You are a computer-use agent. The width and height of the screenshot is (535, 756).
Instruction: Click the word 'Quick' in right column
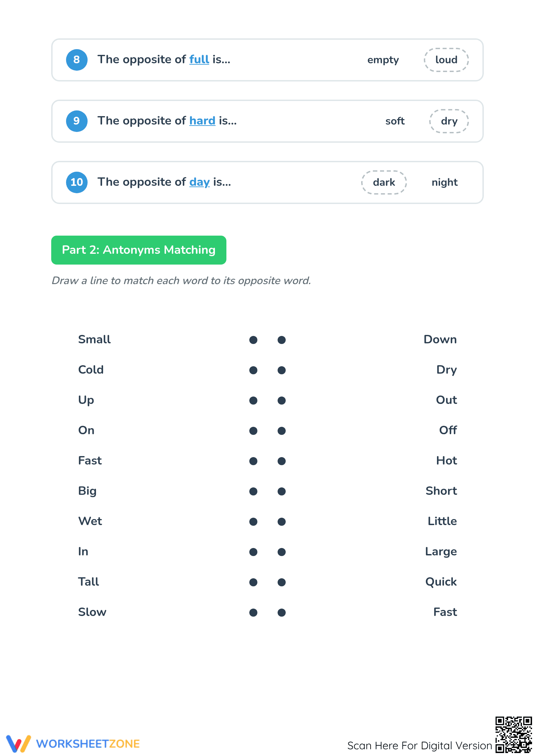coord(441,582)
